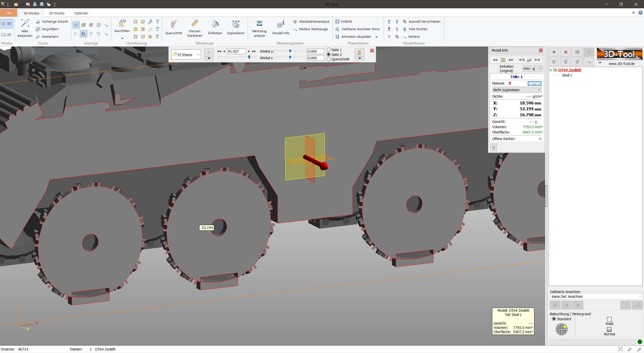The width and height of the screenshot is (644, 353).
Task: Open the Werkzeuganalyse tool
Action: coord(259,28)
